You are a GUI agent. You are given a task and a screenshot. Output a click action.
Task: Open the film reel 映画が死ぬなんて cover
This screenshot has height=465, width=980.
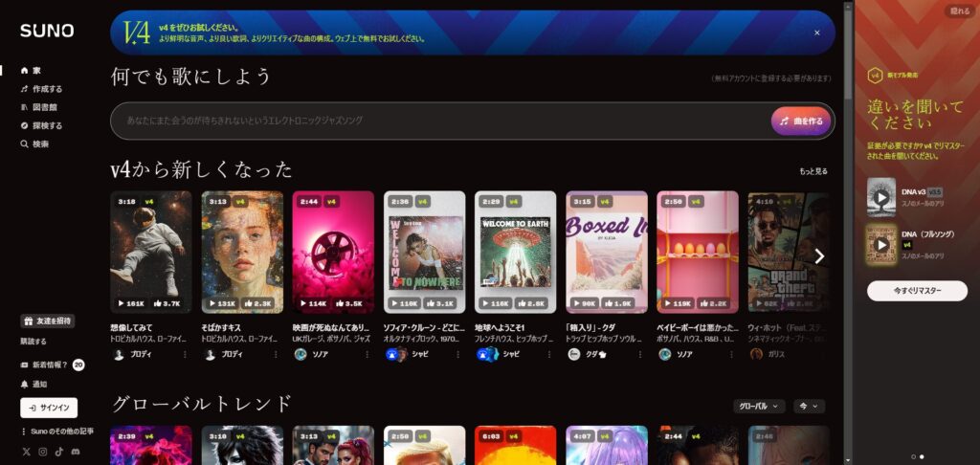tap(333, 252)
